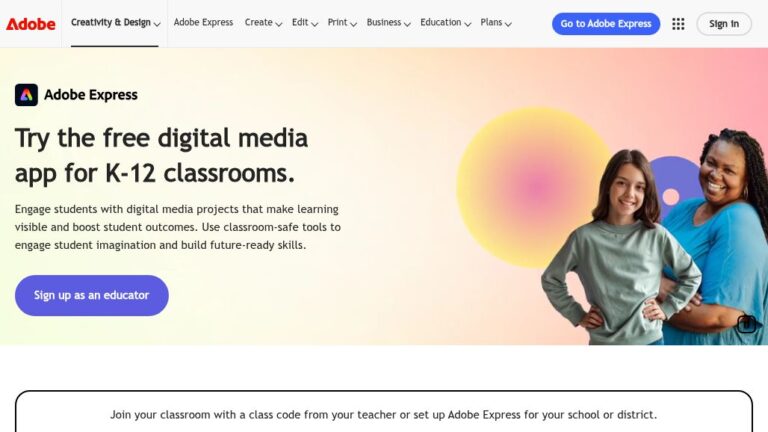Open the Create dropdown menu
This screenshot has height=432, width=768.
pos(263,23)
